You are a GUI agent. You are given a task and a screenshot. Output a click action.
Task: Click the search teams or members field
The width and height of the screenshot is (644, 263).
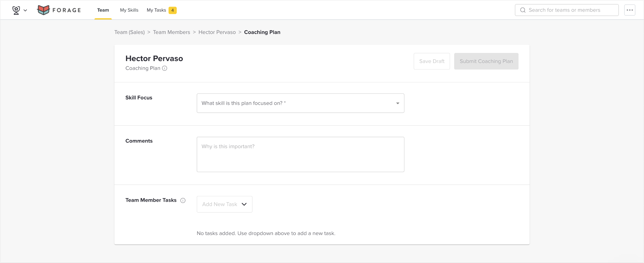tap(567, 10)
